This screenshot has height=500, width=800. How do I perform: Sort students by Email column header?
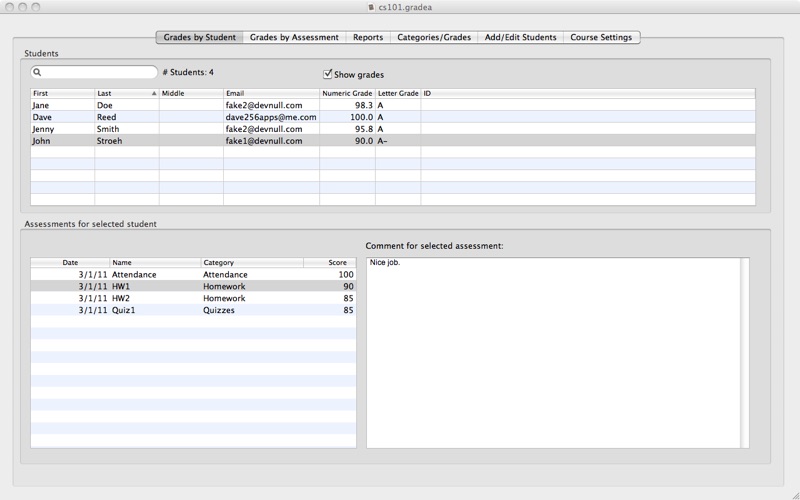tap(271, 93)
